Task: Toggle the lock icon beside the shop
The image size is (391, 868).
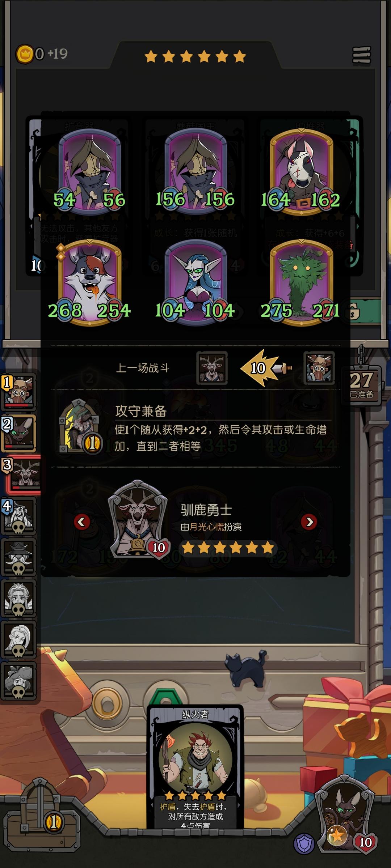Action: click(353, 312)
